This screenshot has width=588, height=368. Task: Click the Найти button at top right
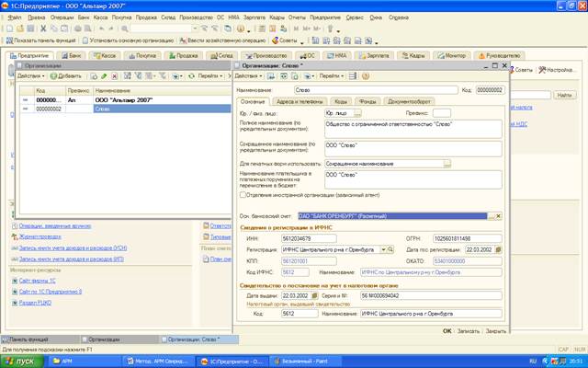[x=564, y=96]
